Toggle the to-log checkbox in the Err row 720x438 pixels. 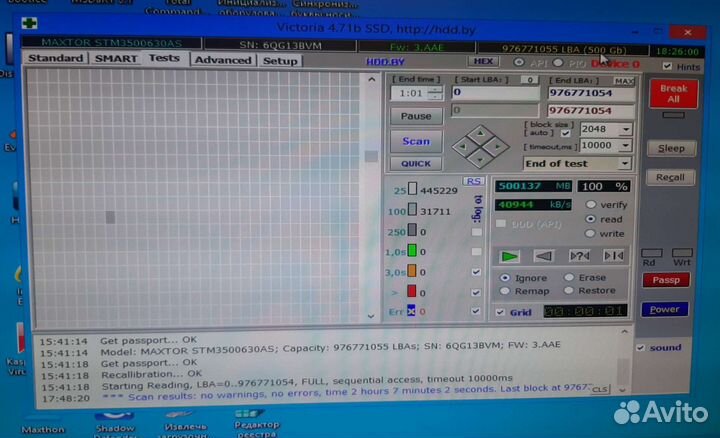tap(476, 311)
